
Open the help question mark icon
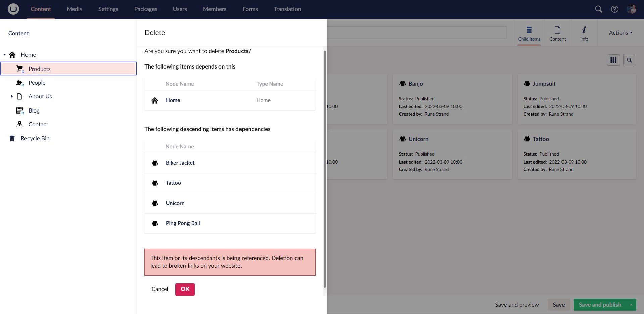coord(614,9)
